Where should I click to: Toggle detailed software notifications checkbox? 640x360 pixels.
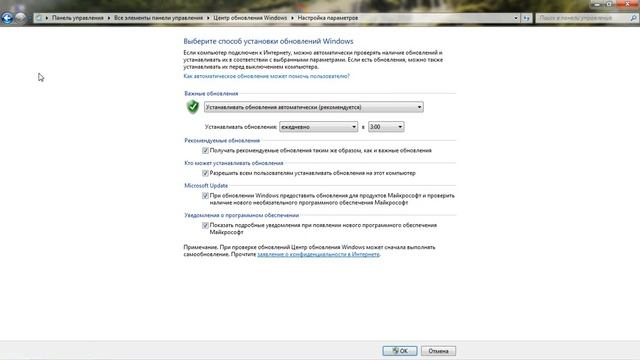click(x=205, y=225)
